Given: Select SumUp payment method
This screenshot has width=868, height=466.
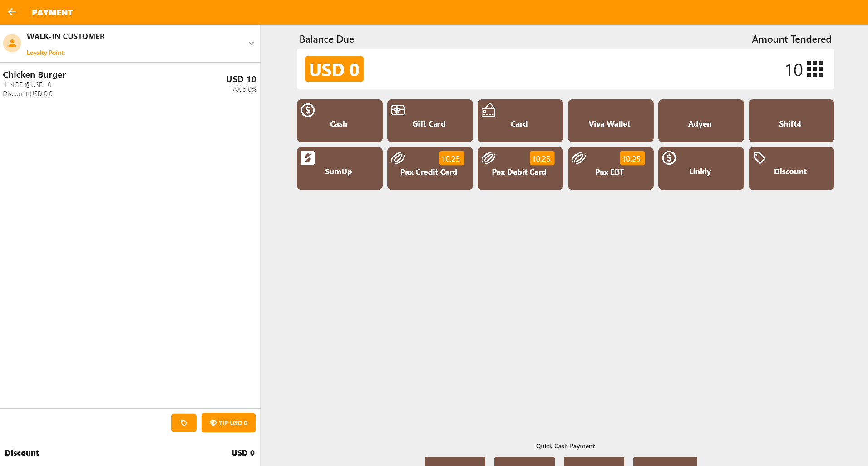Looking at the screenshot, I should [x=339, y=168].
